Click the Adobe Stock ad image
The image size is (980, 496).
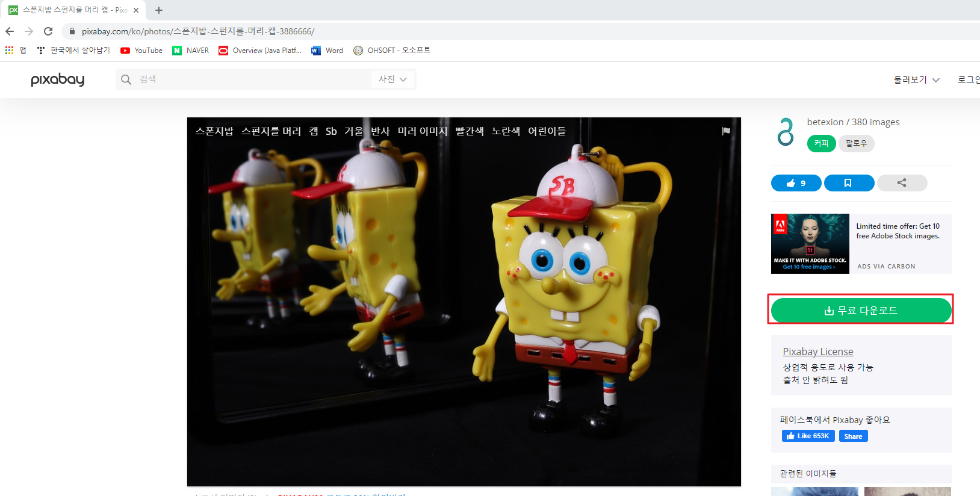[x=810, y=244]
